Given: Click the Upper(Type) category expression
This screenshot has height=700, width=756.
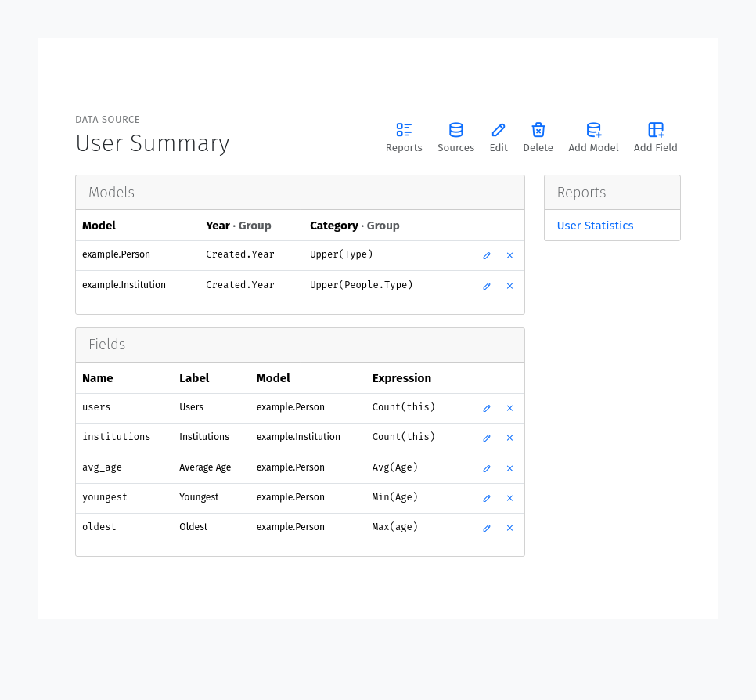Looking at the screenshot, I should coord(341,254).
